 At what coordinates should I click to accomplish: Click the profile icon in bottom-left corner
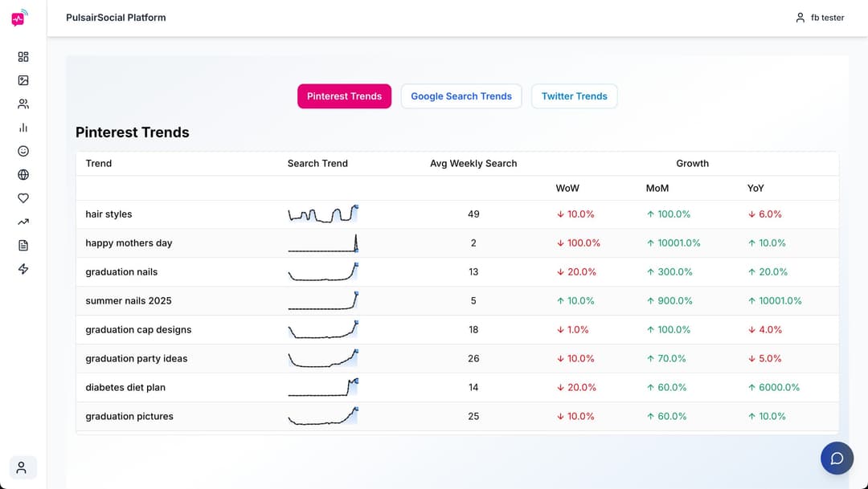23,467
